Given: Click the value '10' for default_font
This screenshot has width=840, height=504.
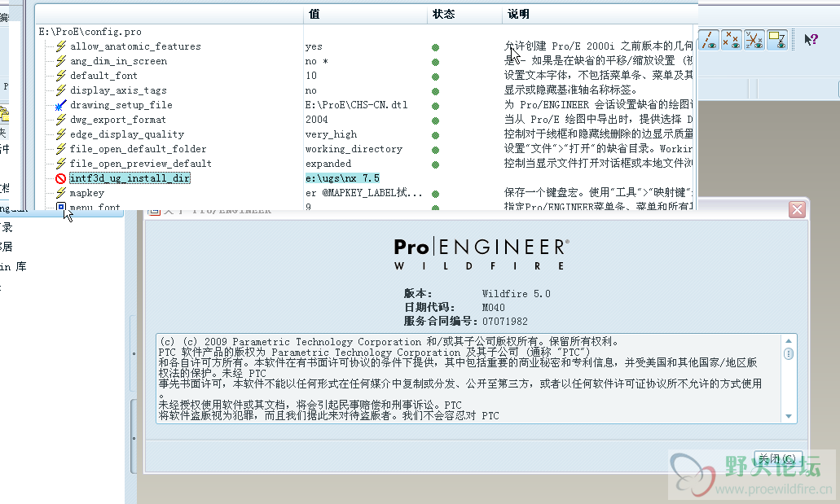Looking at the screenshot, I should point(311,76).
